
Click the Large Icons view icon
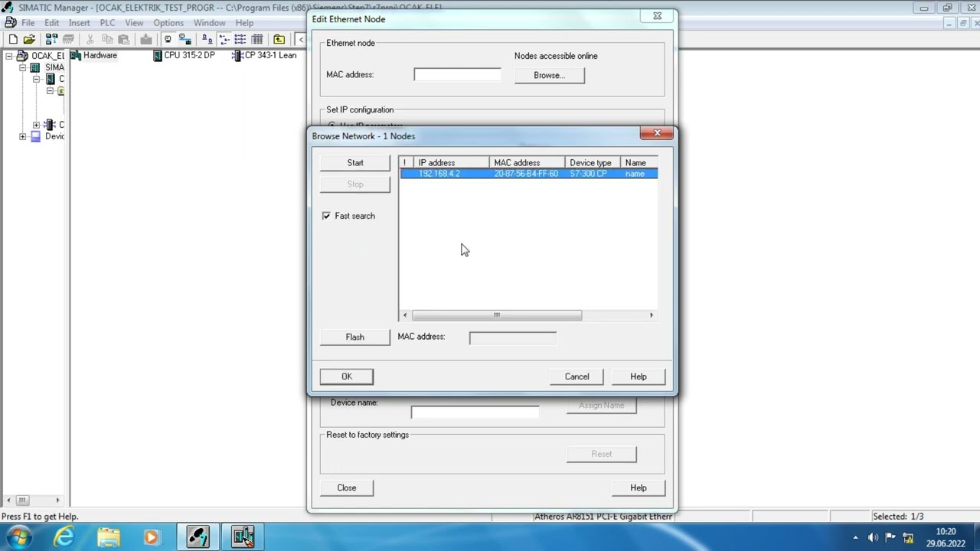[207, 40]
